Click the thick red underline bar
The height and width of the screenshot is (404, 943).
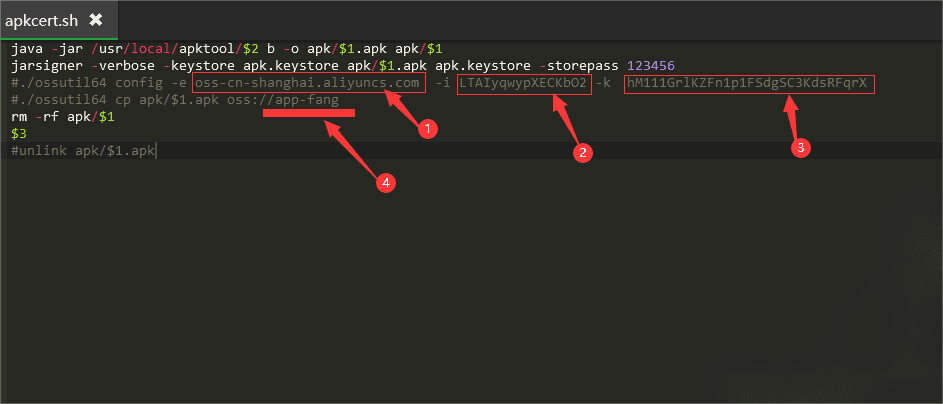(x=309, y=114)
